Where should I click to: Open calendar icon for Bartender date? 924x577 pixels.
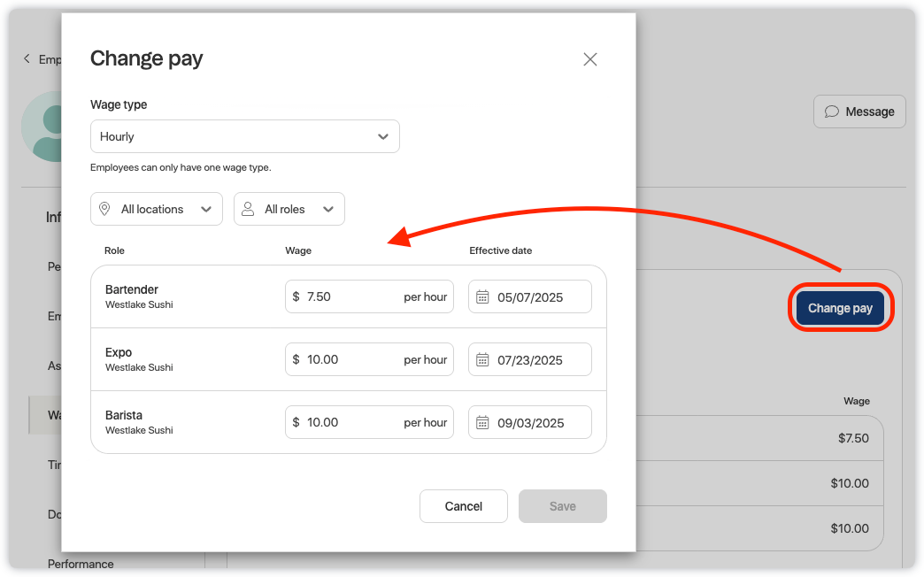[482, 297]
